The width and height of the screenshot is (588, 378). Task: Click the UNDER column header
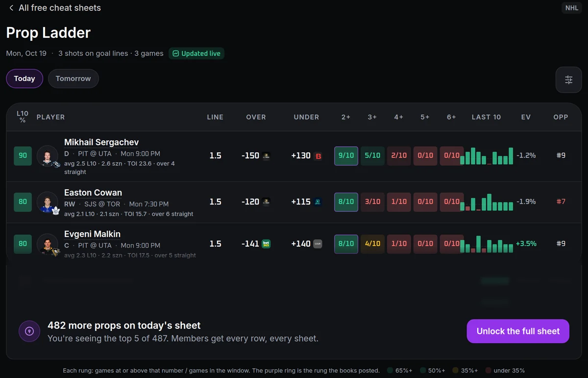pyautogui.click(x=306, y=117)
